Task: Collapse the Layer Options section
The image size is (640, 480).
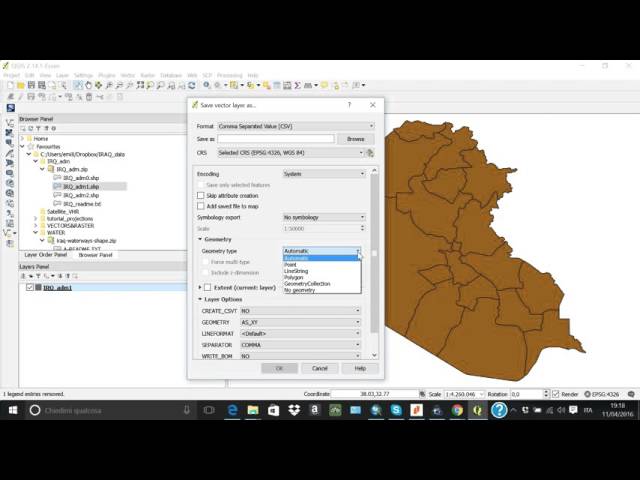Action: (x=200, y=299)
